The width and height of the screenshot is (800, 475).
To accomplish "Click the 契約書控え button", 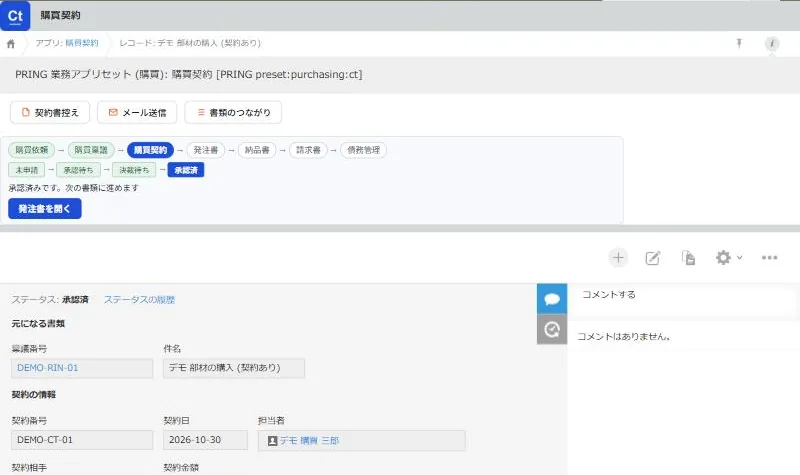I will tap(50, 113).
